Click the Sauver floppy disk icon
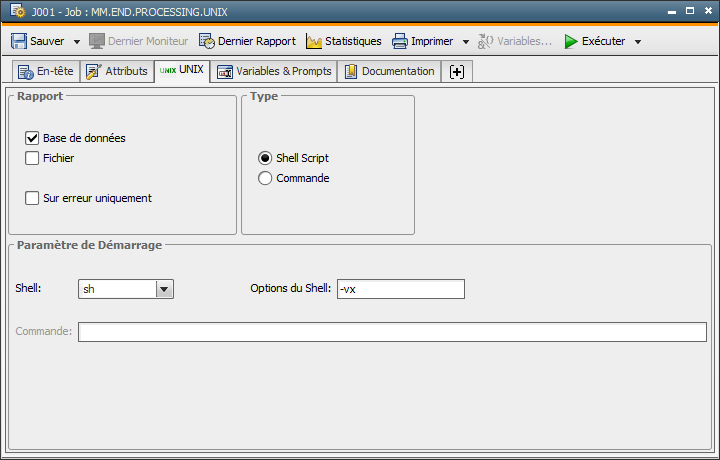 (x=19, y=41)
